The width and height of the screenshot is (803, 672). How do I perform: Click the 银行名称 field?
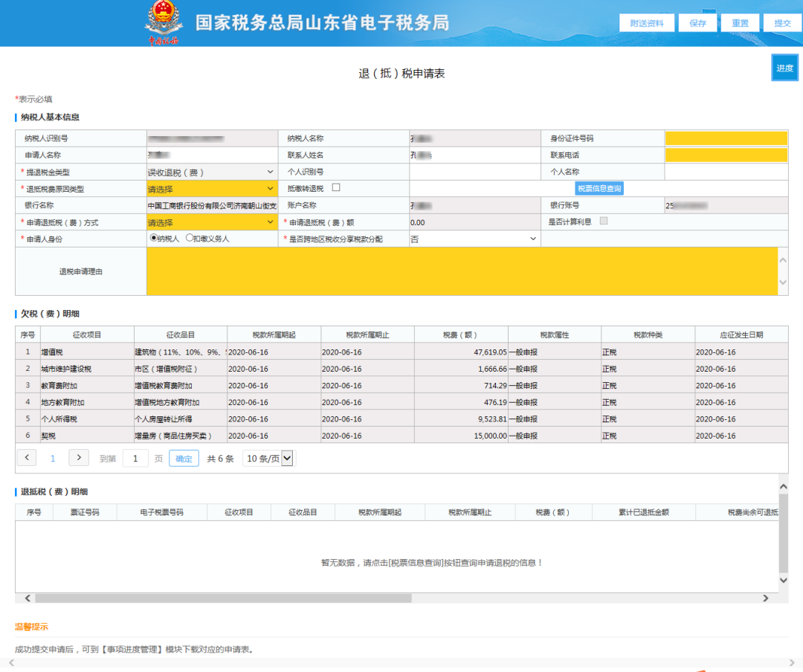212,205
